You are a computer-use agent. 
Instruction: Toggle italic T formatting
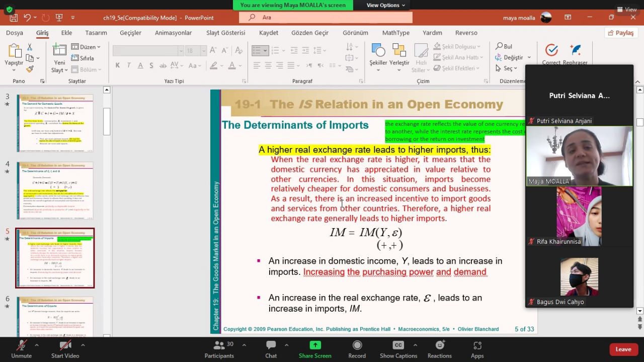129,65
